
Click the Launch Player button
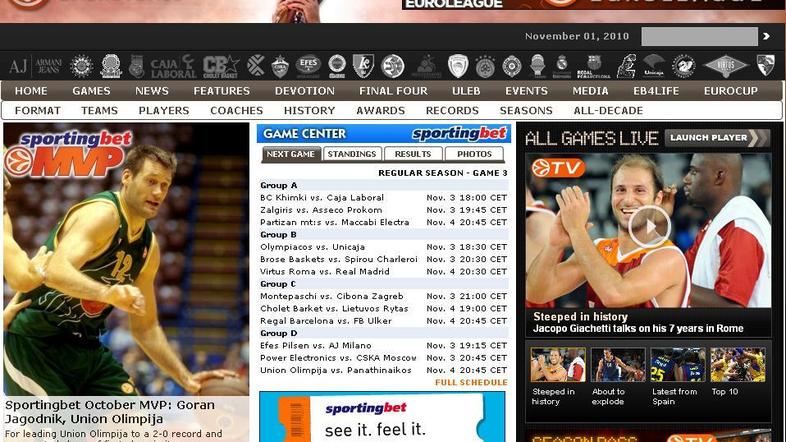[716, 138]
